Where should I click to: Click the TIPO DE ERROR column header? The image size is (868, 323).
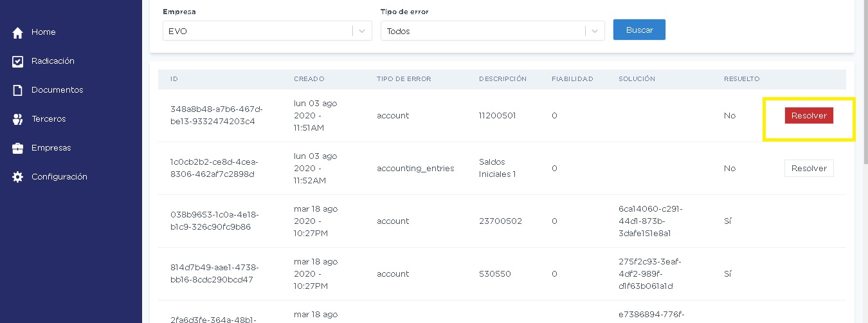pyautogui.click(x=404, y=79)
